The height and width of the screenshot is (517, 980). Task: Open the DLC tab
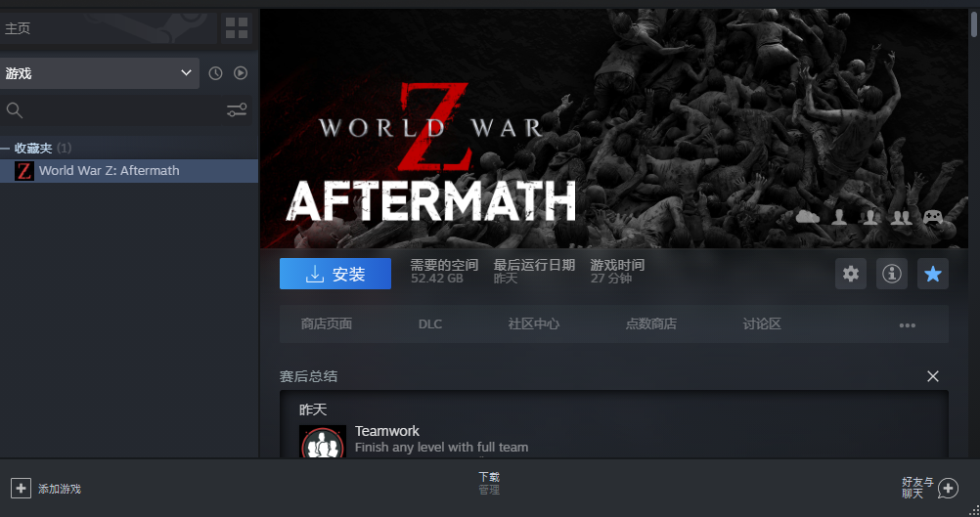tap(430, 324)
